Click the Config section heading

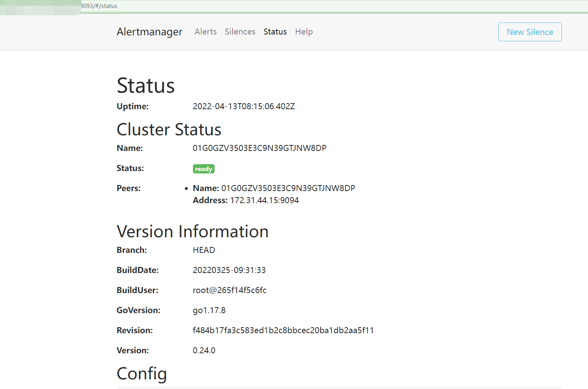pos(142,373)
